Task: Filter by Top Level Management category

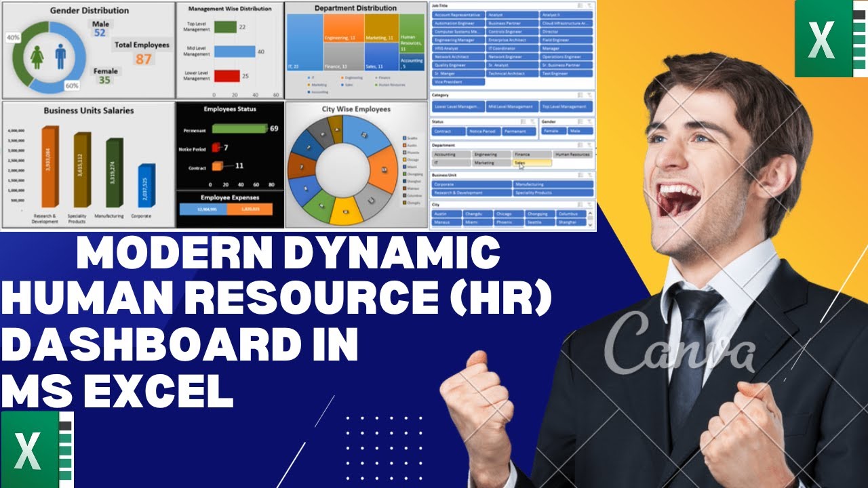Action: (x=566, y=106)
